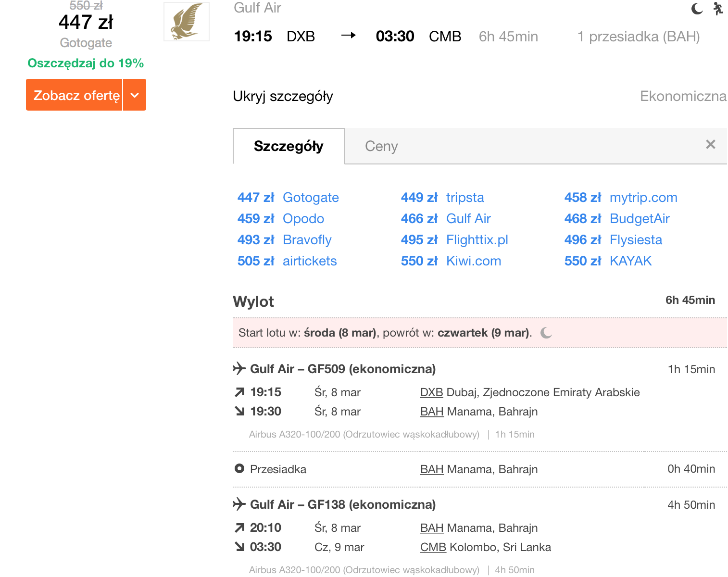Click the moon icon in the flight date notice
The image size is (728, 577).
[546, 333]
